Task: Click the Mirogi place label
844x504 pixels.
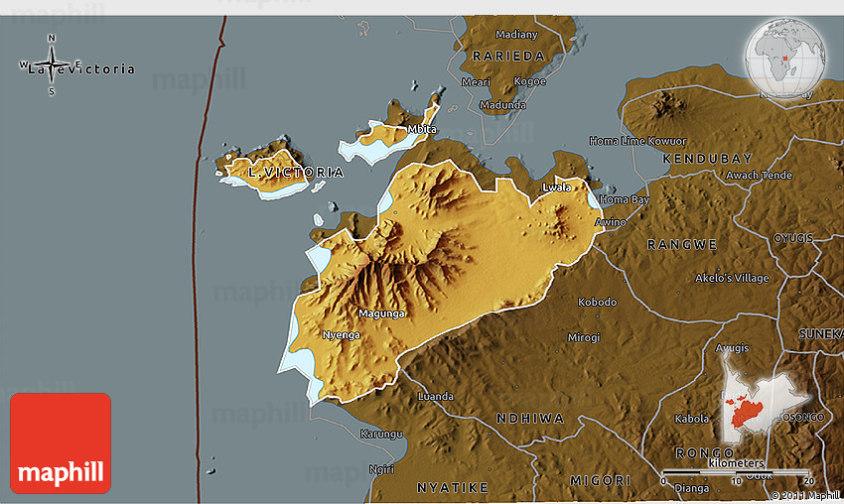Action: pos(584,337)
